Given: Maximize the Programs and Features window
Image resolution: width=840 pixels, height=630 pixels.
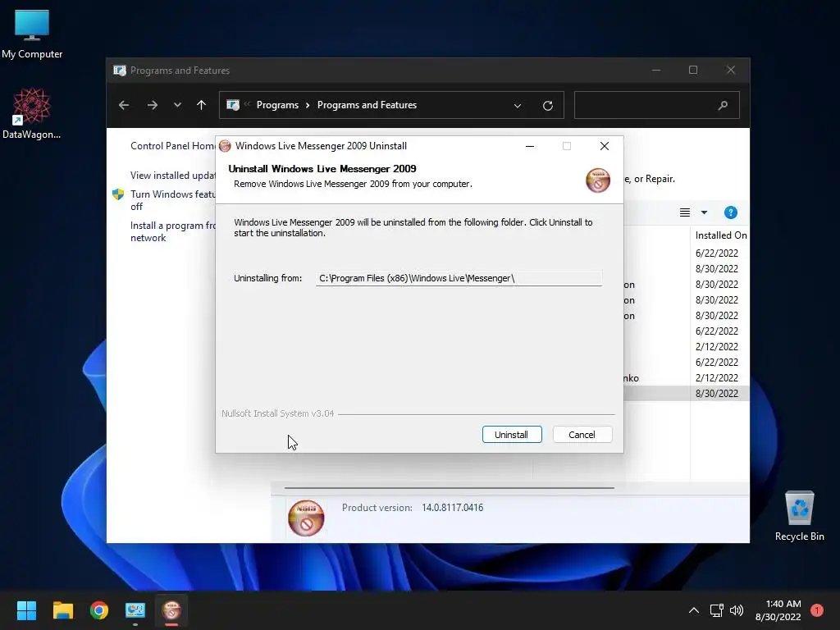Looking at the screenshot, I should tap(693, 71).
